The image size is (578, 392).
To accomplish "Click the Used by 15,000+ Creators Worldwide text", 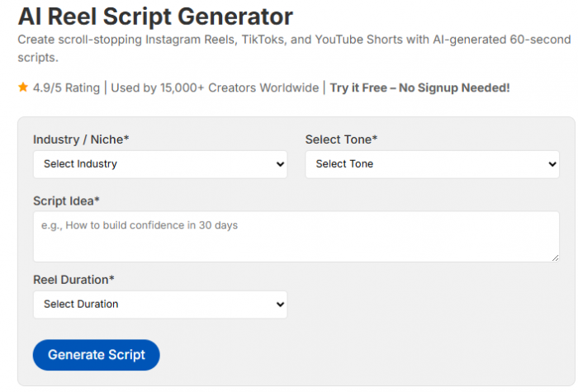I will 215,87.
